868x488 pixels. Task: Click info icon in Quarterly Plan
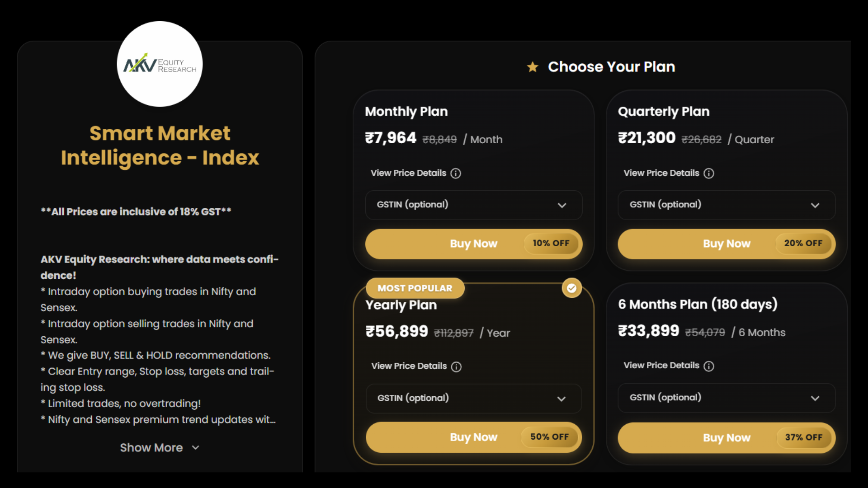709,174
